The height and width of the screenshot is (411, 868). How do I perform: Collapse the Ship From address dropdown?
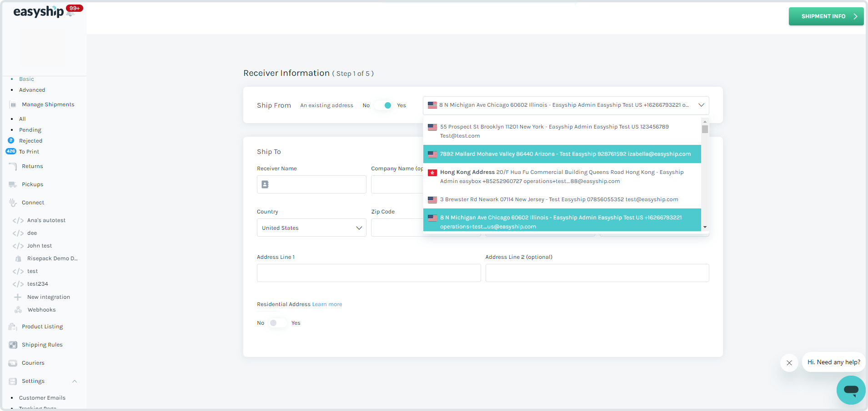coord(701,105)
